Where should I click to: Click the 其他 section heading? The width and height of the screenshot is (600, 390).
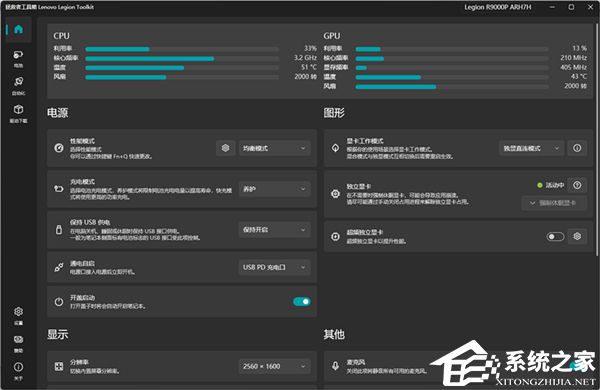click(x=334, y=334)
